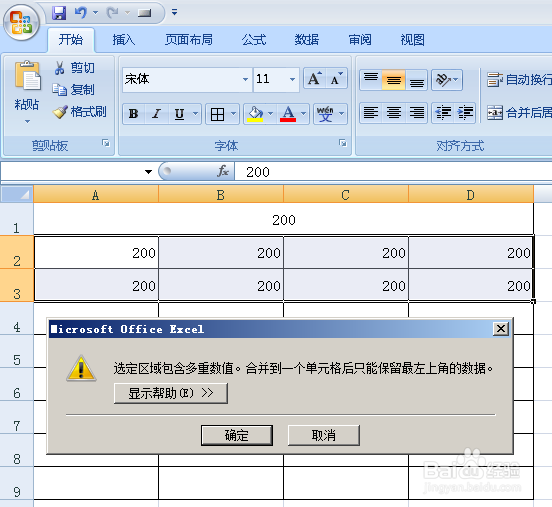
Task: Open the 字体 dialog launcher
Action: point(343,143)
